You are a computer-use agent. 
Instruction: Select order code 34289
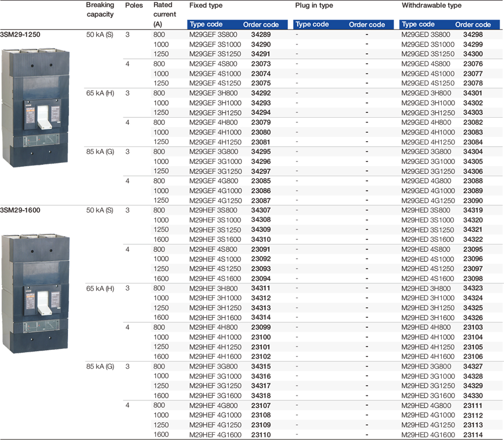tap(261, 35)
